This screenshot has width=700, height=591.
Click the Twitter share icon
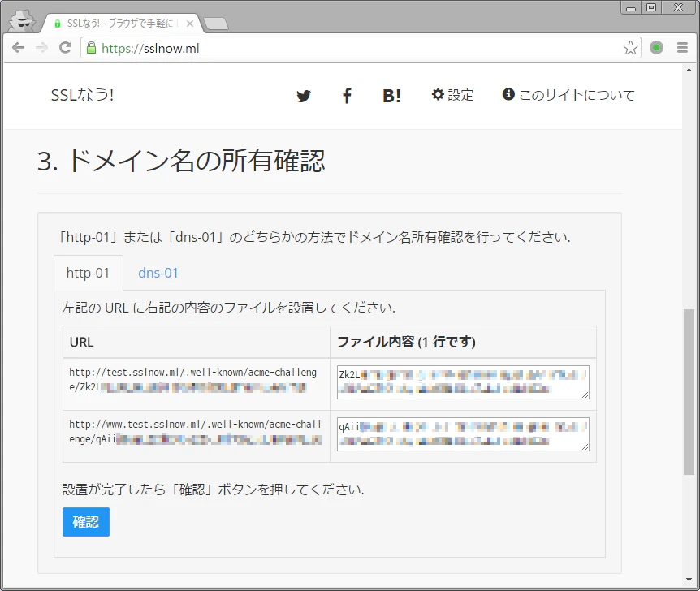point(304,96)
